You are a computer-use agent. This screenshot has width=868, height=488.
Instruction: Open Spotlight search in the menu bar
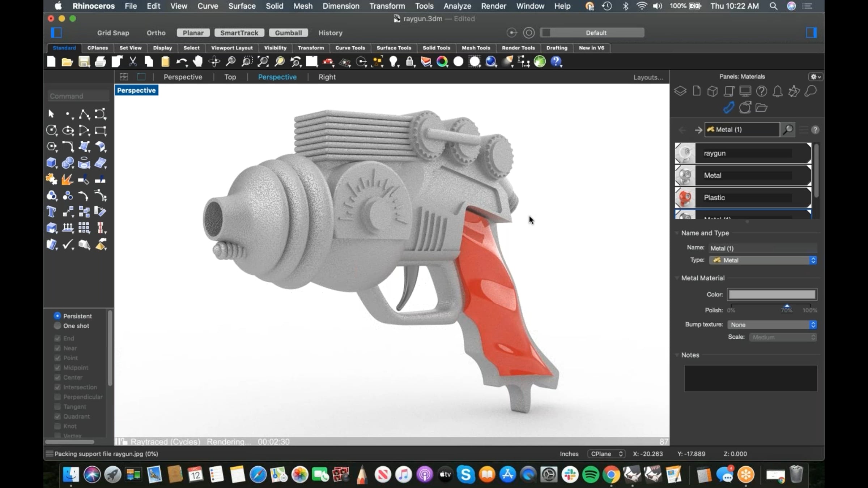pyautogui.click(x=773, y=6)
